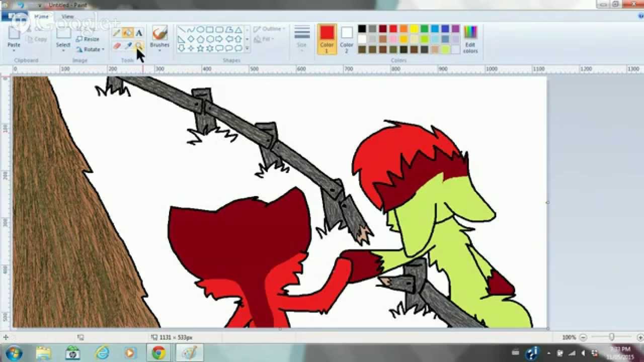Click the Copy button
The width and height of the screenshot is (644, 362).
click(x=37, y=39)
